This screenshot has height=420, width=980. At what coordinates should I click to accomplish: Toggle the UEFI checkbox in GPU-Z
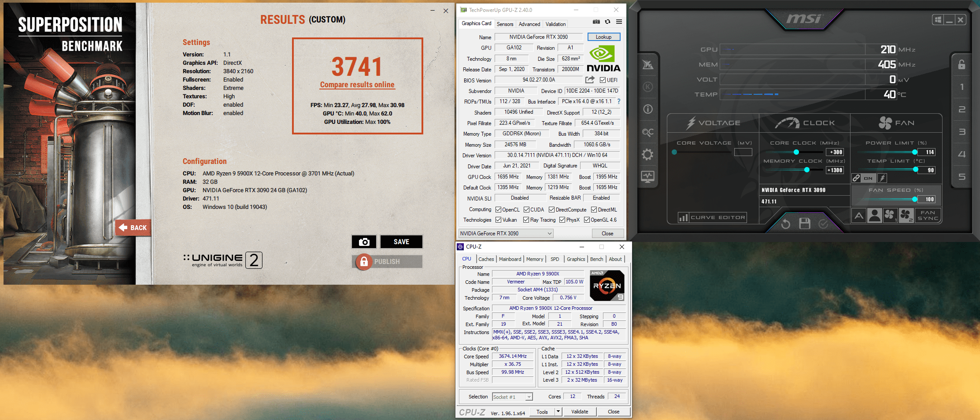pos(603,80)
